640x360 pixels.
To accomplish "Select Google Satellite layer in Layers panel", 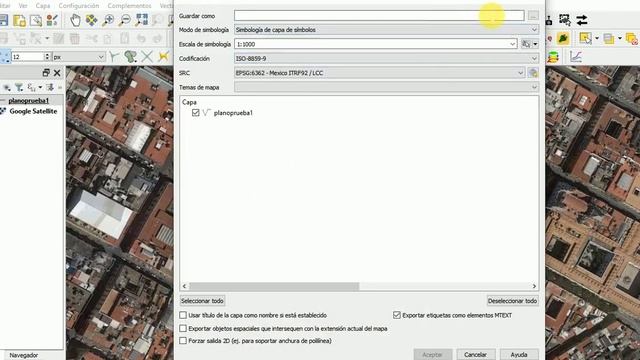I will pos(33,111).
